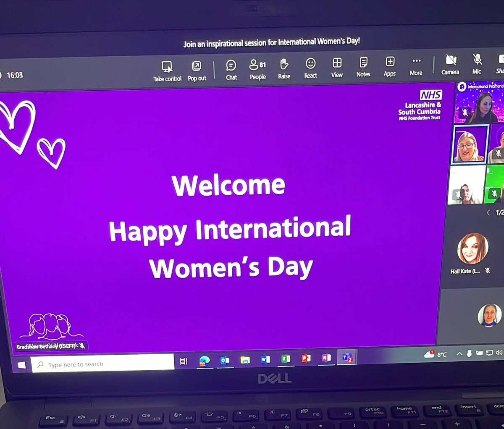Click the microphone icon in the system tray
The image size is (504, 429).
click(469, 353)
